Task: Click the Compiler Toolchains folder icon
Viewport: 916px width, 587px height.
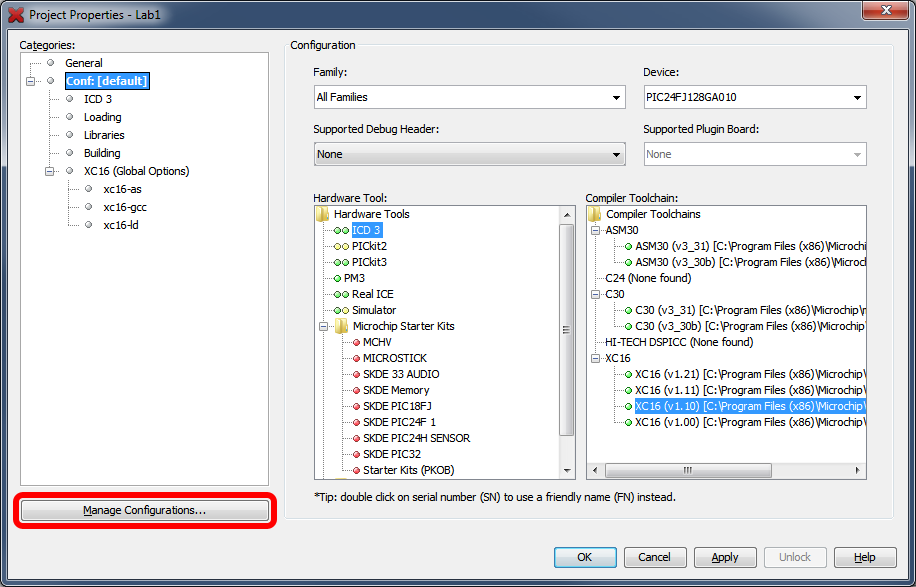Action: coord(595,214)
